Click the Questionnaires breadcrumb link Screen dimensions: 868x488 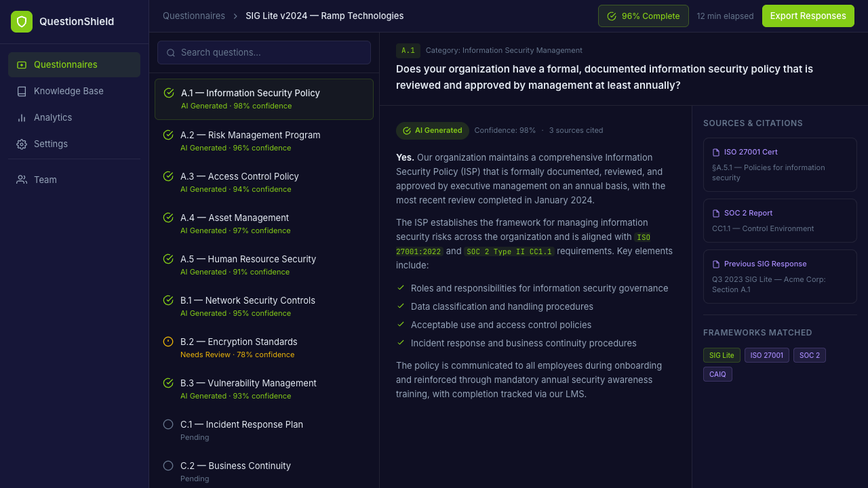point(194,16)
